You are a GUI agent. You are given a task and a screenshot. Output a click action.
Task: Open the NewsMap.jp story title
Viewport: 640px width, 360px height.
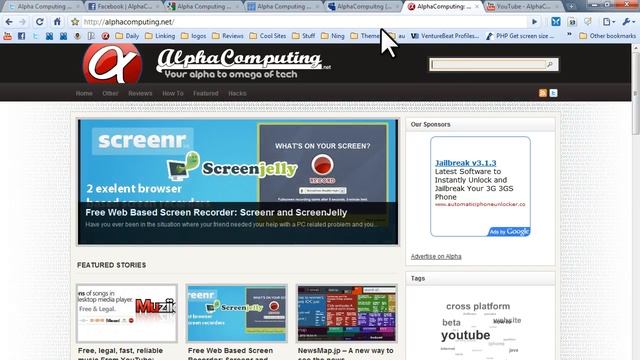[x=346, y=353]
